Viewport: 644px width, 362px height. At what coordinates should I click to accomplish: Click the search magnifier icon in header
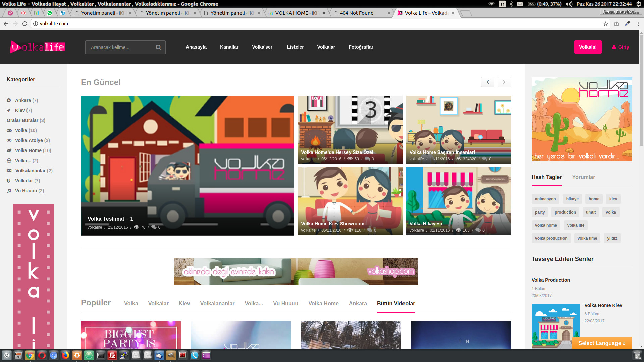(158, 47)
